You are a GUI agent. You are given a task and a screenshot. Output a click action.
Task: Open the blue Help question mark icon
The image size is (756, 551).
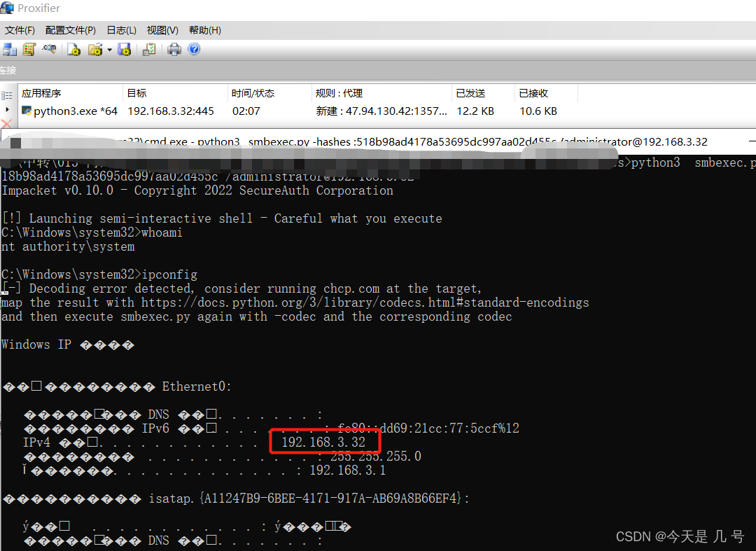click(x=194, y=49)
